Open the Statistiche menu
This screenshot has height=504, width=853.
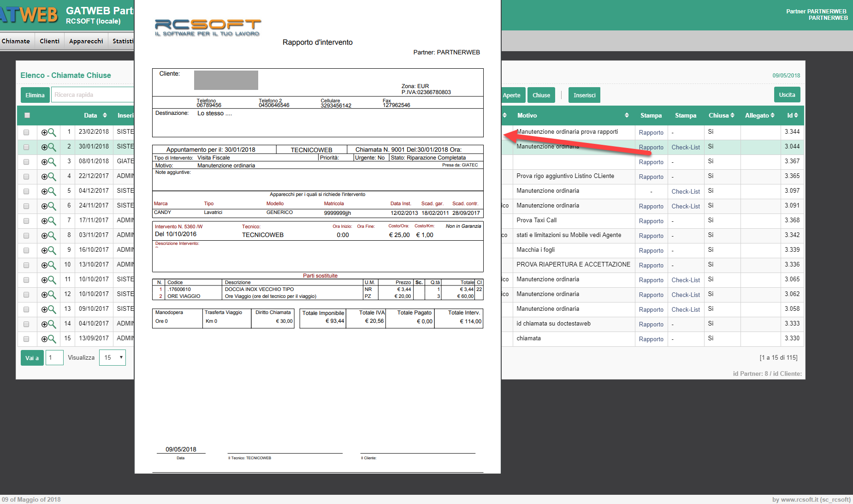click(122, 41)
